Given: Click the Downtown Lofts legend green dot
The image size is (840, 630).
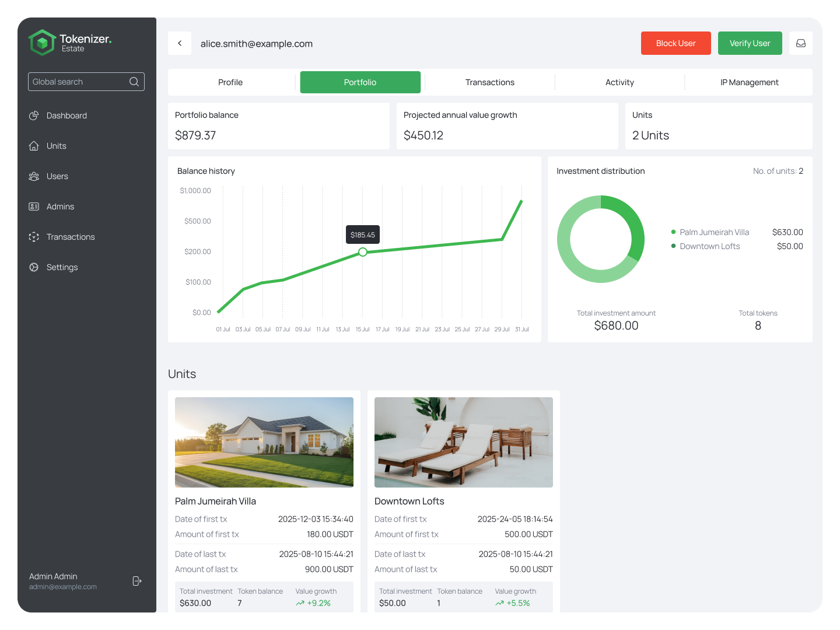Looking at the screenshot, I should [673, 246].
